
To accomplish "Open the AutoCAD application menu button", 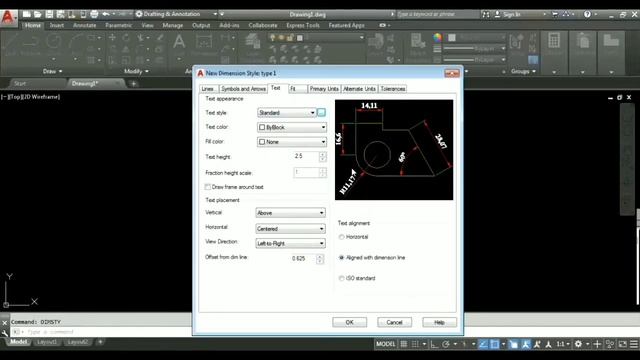I will click(x=8, y=18).
